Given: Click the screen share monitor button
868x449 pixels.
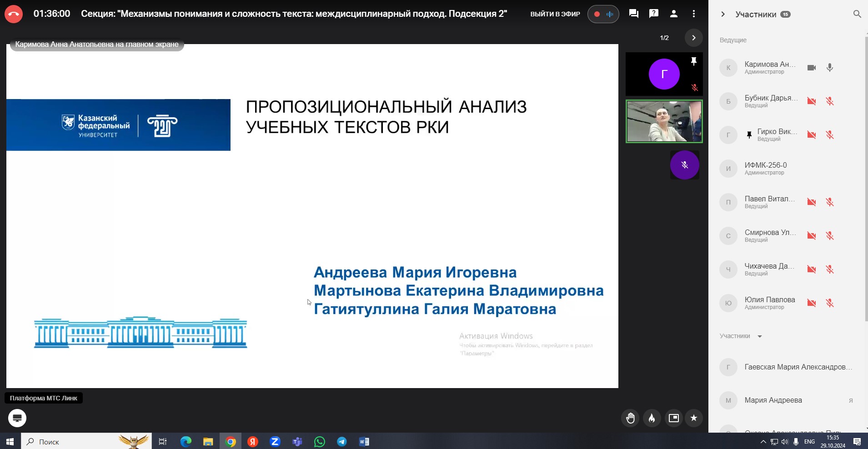Looking at the screenshot, I should (x=17, y=418).
